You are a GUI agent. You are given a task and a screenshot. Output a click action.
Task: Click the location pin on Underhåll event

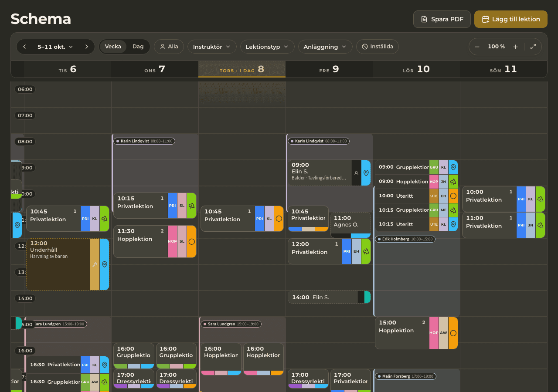click(x=105, y=264)
